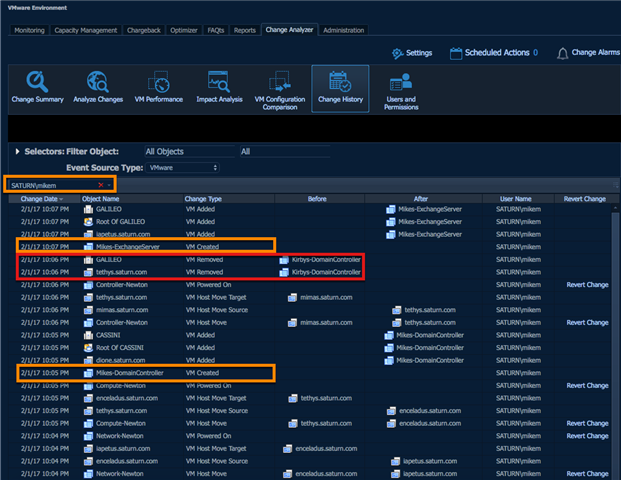Click iapetus.saturn.com VM Added object name

123,234
